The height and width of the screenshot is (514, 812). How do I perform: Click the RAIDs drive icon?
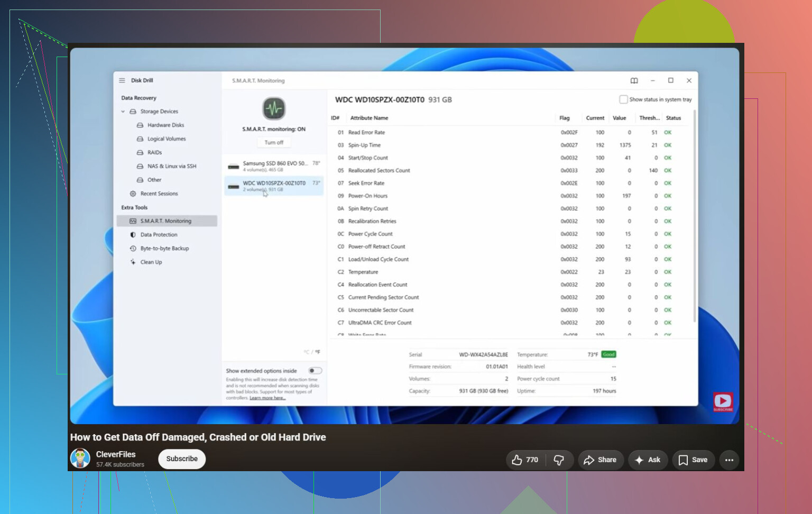[x=140, y=153]
